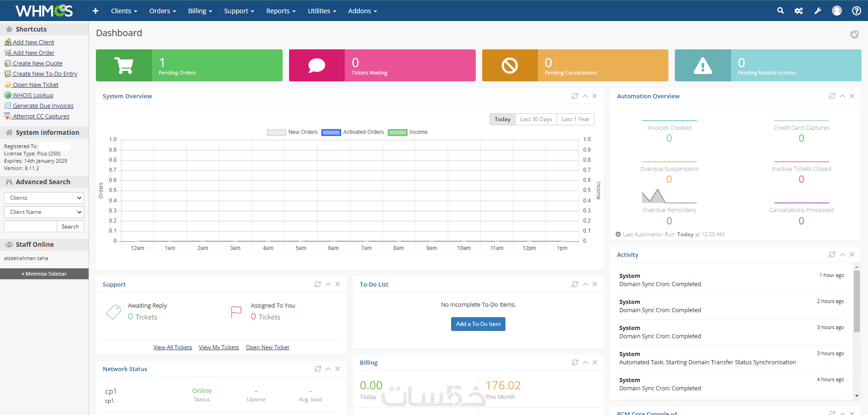Click the Activity panel scrollbar down arrow
868x415 pixels.
[x=857, y=396]
